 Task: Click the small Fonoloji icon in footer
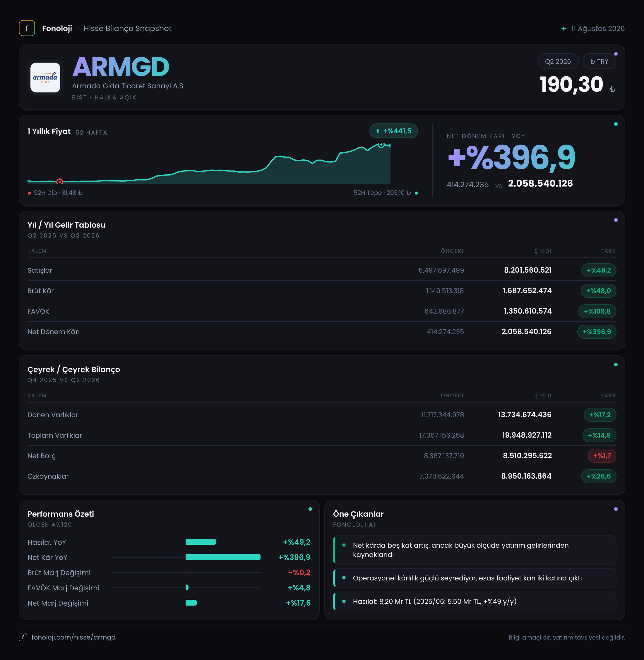[23, 637]
